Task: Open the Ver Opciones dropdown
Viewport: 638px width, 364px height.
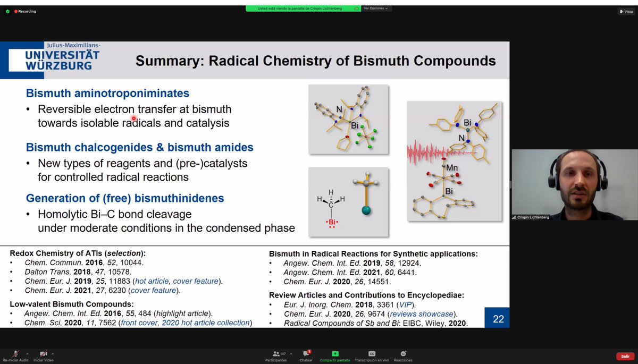Action: coord(376,9)
